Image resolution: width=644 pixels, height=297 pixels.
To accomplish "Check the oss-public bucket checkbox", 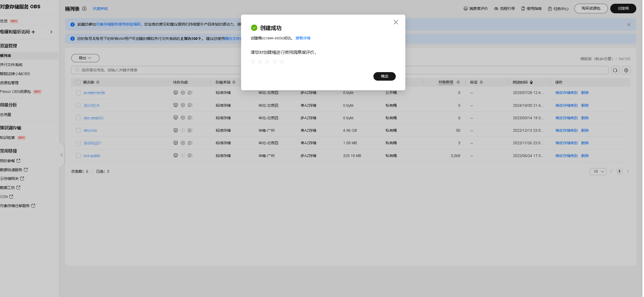I will [x=78, y=156].
